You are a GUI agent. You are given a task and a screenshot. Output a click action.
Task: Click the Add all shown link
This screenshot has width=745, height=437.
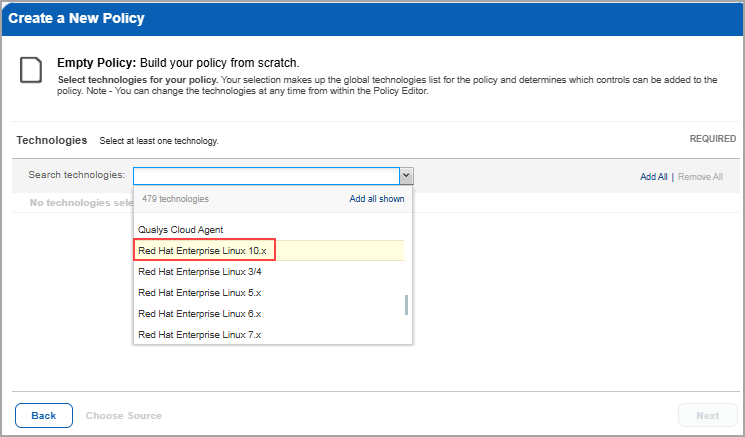coord(377,199)
